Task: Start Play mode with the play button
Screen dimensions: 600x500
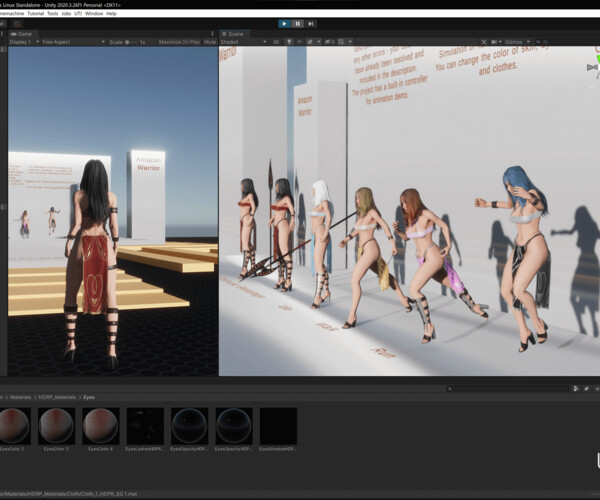Action: [284, 24]
